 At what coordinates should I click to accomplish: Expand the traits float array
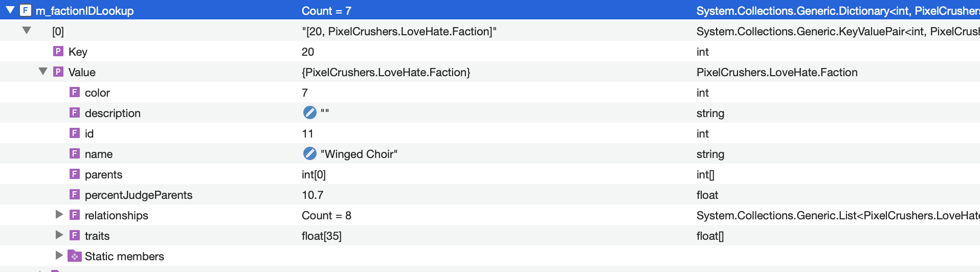tap(59, 235)
